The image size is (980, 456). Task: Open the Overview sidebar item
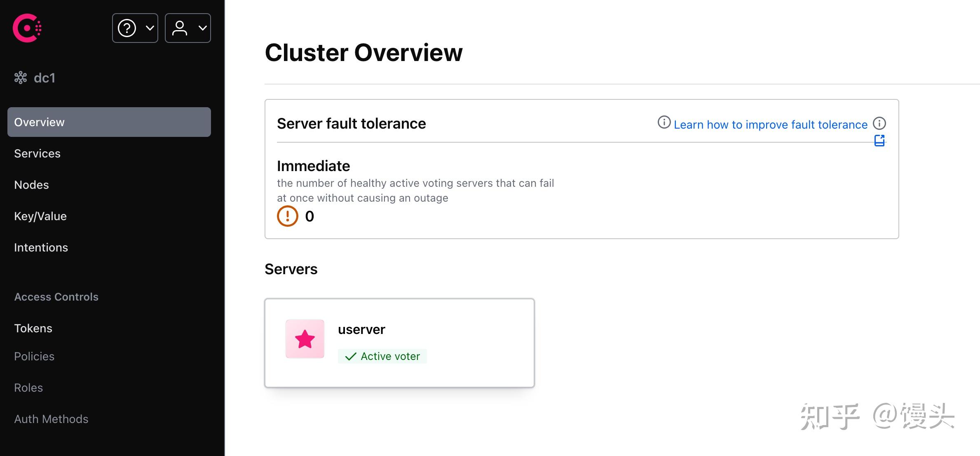[x=109, y=122]
